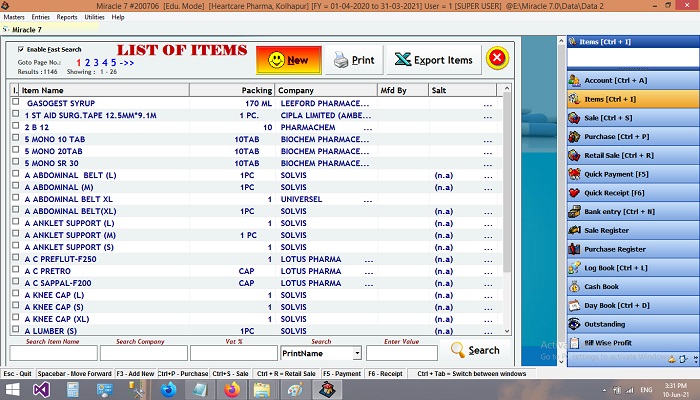The width and height of the screenshot is (700, 400).
Task: Sort by Company column header
Action: pos(326,90)
